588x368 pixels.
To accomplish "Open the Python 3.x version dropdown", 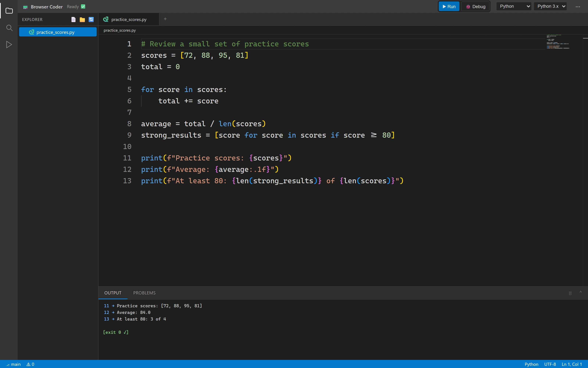I will 550,6.
